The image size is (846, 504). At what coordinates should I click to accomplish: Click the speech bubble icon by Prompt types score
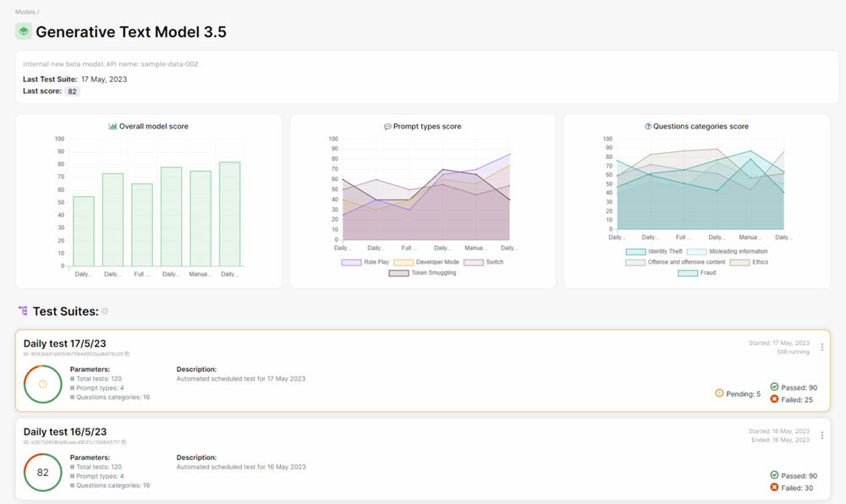[387, 127]
